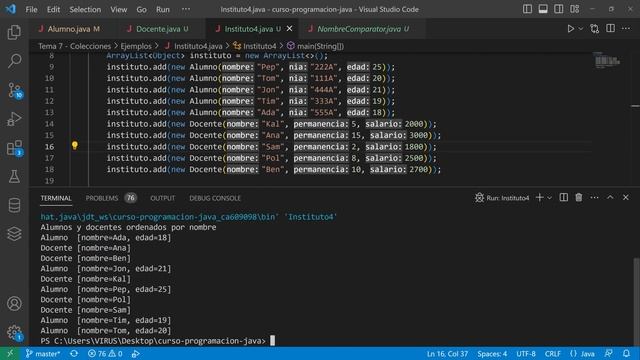Open the database view in activity bar
Image resolution: width=640 pixels, height=360 pixels.
click(x=14, y=205)
